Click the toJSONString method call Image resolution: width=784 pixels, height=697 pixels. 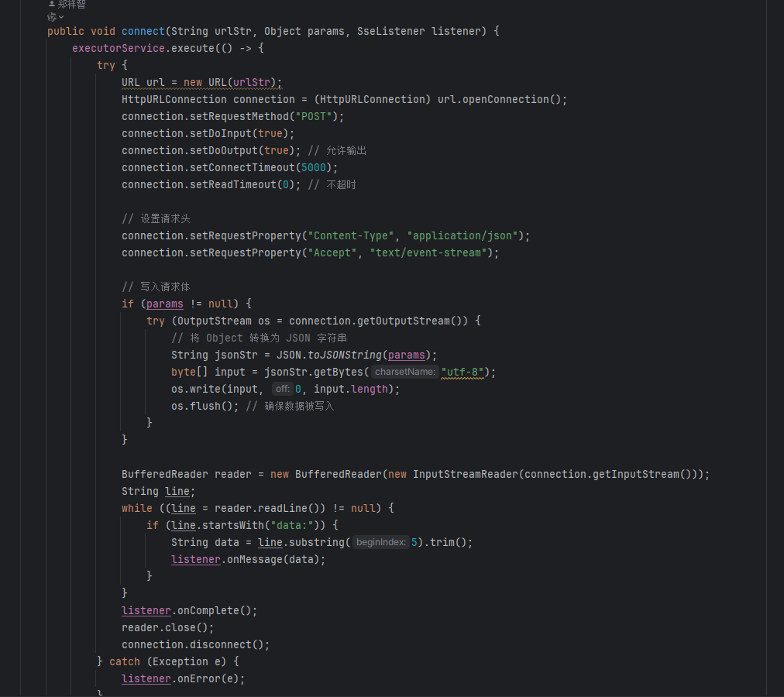pos(345,355)
